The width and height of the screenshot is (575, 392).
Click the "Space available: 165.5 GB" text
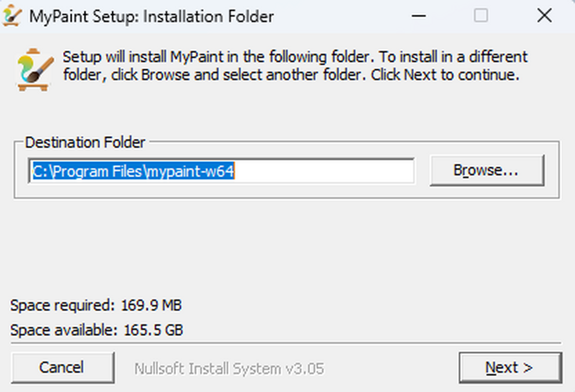pyautogui.click(x=96, y=330)
